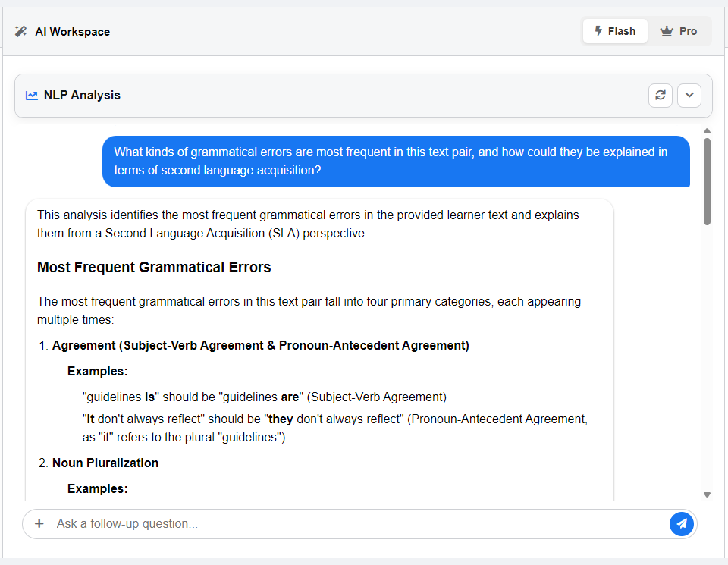Click the plus icon to add attachment
The width and height of the screenshot is (728, 565).
pos(39,523)
